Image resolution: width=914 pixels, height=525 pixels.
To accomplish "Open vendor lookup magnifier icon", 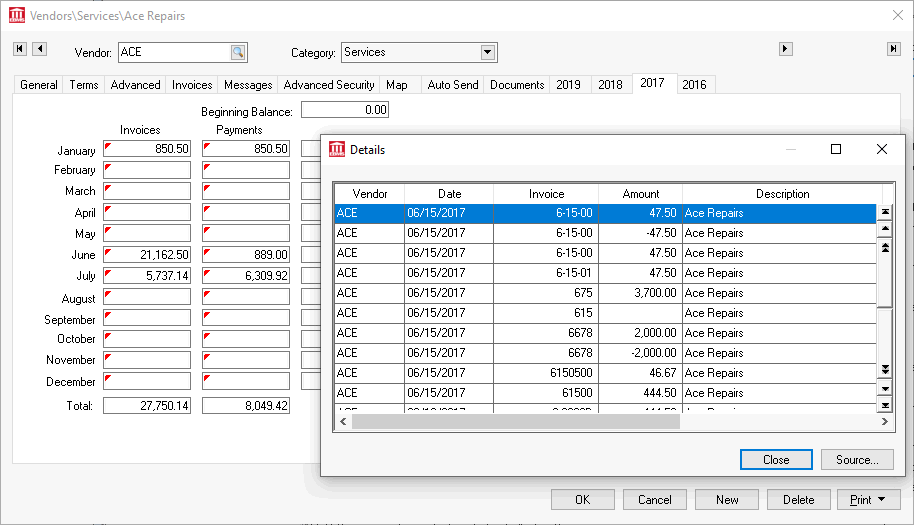I will [x=238, y=52].
